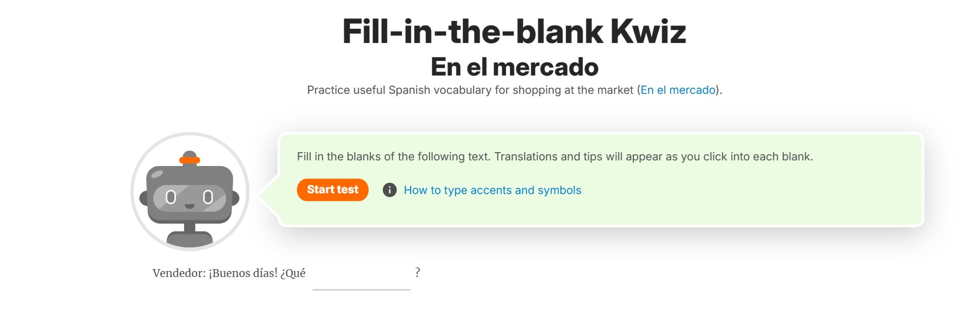Click the round info icon

[389, 190]
